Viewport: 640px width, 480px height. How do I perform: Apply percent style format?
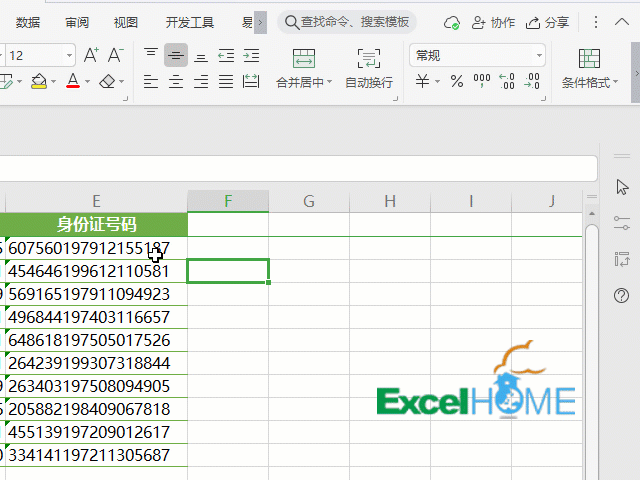[x=457, y=81]
